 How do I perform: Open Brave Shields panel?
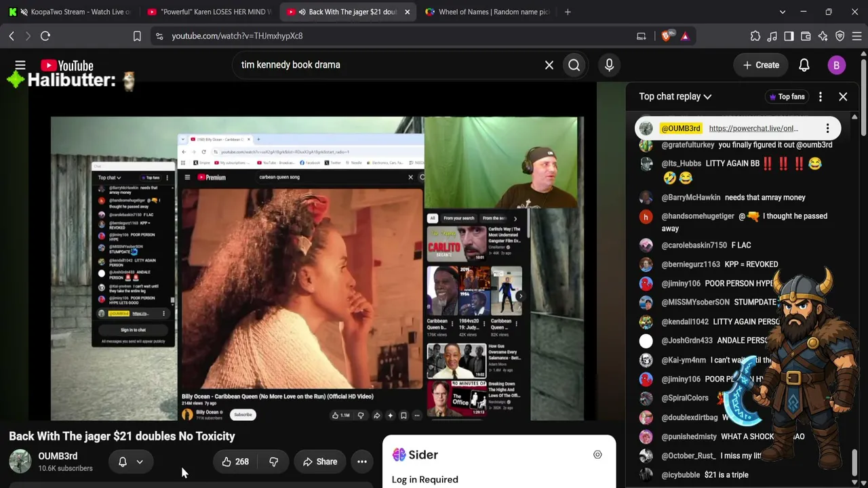(667, 36)
